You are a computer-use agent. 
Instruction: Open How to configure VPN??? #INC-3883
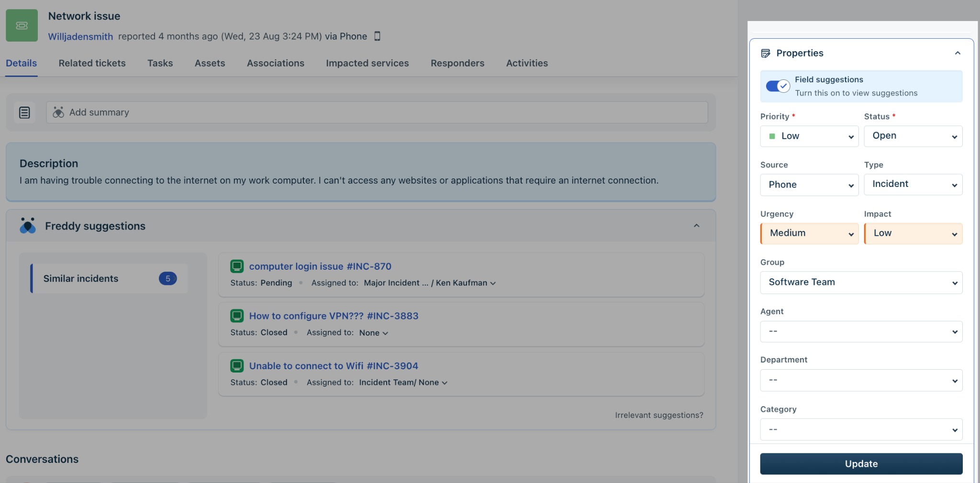[x=334, y=316]
